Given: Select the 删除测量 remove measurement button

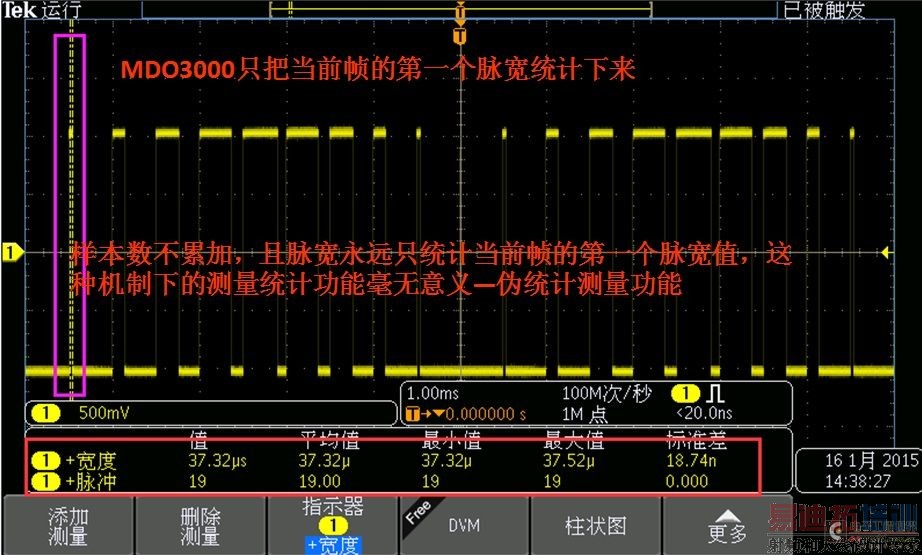Looking at the screenshot, I should coord(200,525).
